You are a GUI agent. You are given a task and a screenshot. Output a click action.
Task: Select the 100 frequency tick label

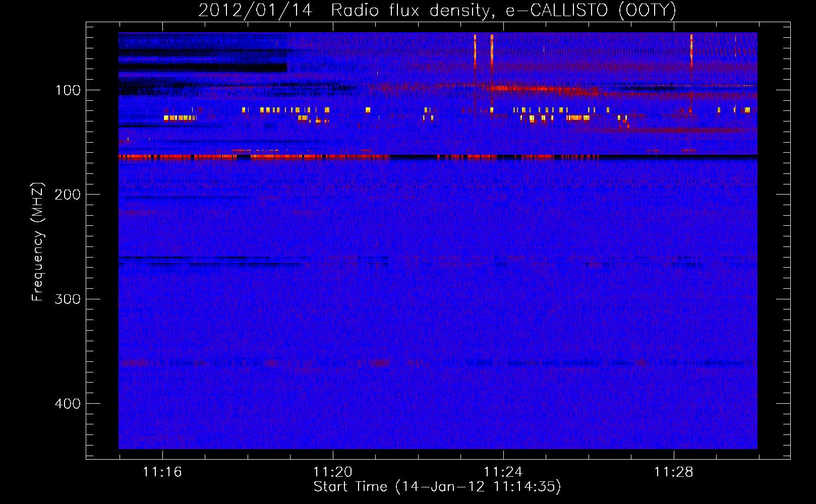[68, 90]
